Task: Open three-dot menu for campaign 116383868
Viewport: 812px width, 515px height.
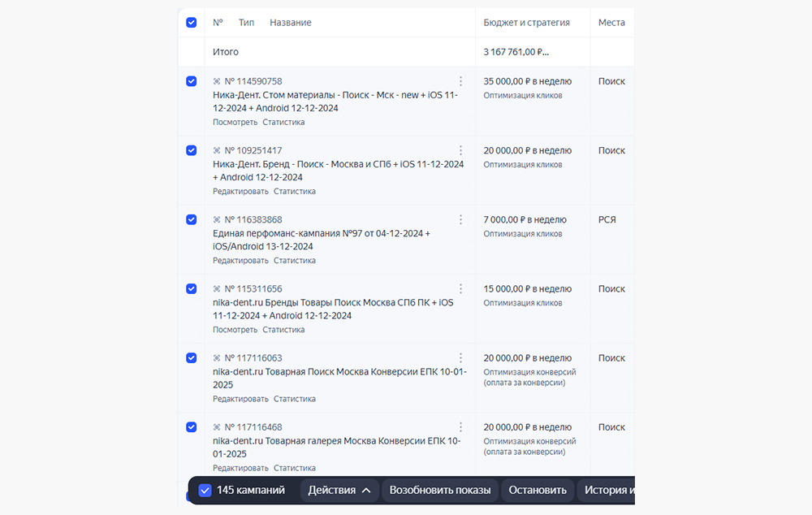Action: tap(460, 219)
